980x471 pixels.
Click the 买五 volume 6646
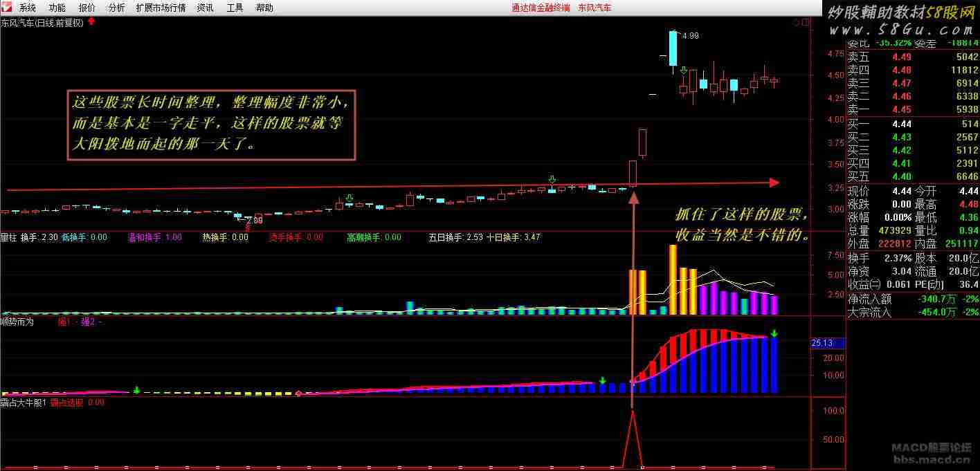tap(967, 176)
